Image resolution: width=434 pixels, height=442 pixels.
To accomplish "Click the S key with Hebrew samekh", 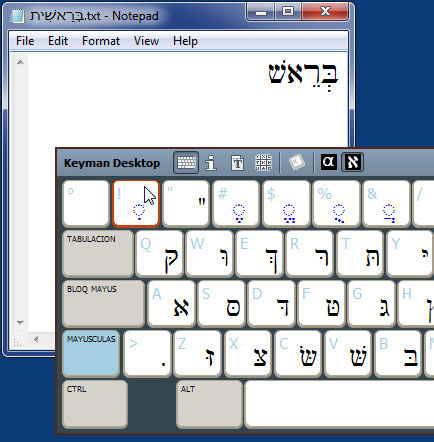I will click(221, 304).
